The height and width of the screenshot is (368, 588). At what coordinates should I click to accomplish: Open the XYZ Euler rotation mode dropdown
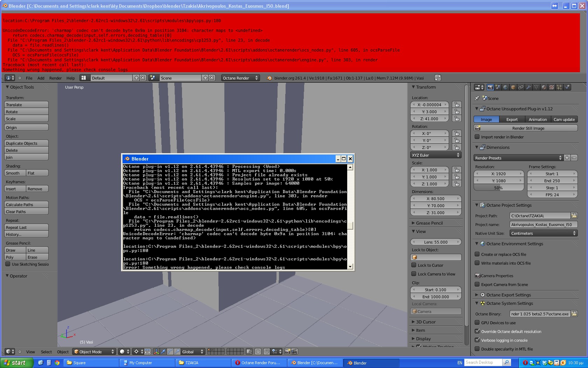(x=436, y=155)
